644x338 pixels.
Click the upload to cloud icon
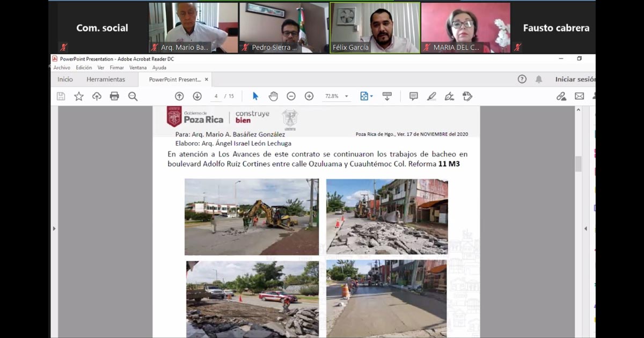pos(97,96)
